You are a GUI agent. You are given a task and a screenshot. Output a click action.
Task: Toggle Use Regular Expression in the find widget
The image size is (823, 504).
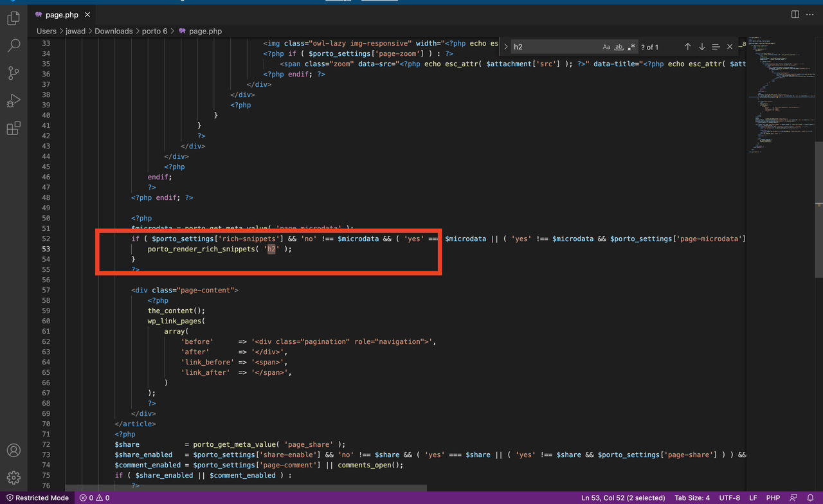tap(631, 46)
